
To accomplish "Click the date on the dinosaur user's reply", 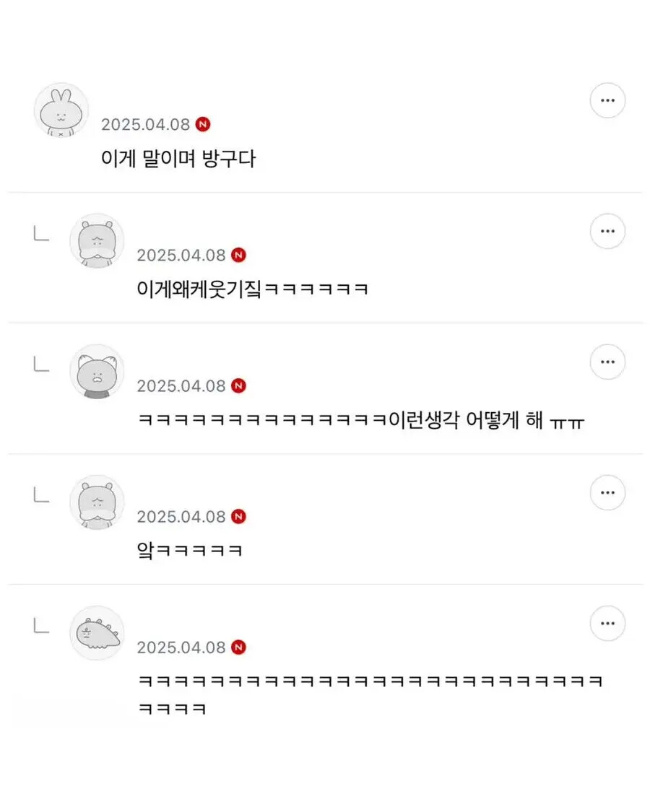I will coord(181,647).
